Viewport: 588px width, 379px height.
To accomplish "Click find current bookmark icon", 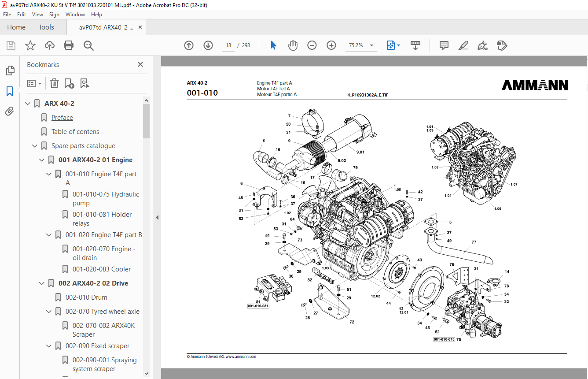I will (85, 83).
